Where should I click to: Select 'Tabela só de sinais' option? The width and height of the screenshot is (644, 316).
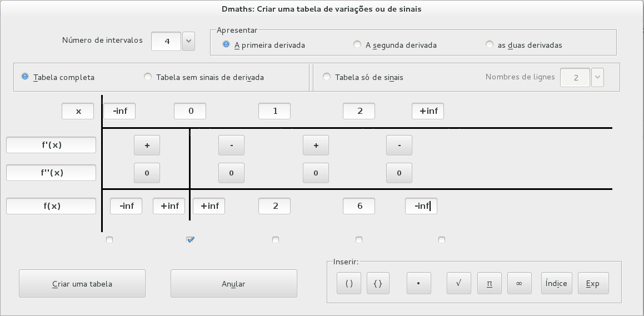tap(327, 77)
